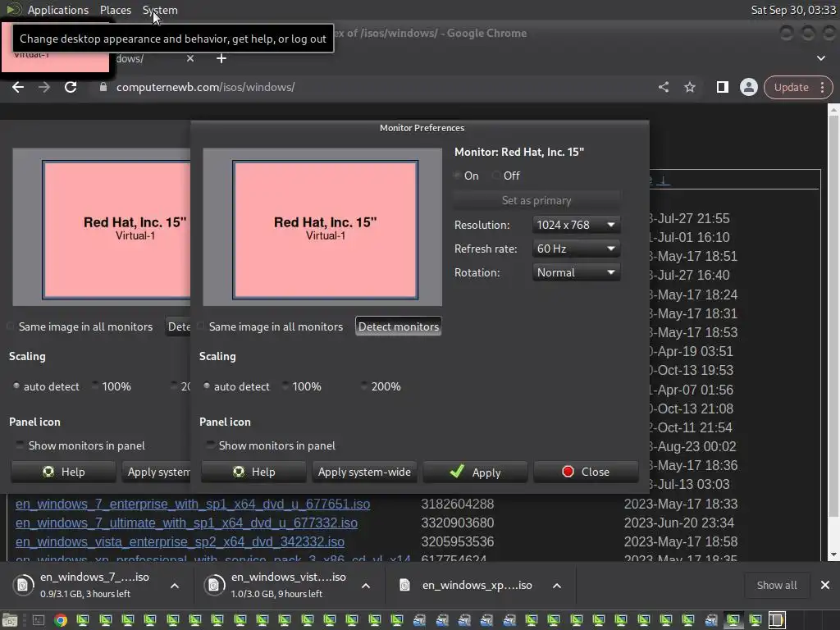Expand en_windows_xp download options chevron

click(x=557, y=586)
